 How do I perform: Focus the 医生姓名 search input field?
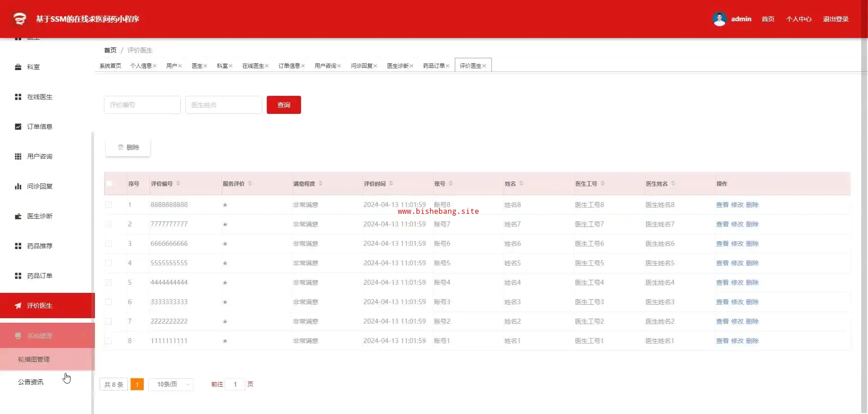click(x=223, y=105)
